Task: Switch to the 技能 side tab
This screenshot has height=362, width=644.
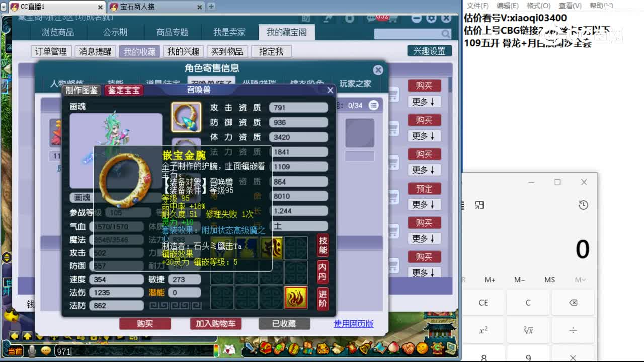Action: click(x=323, y=245)
